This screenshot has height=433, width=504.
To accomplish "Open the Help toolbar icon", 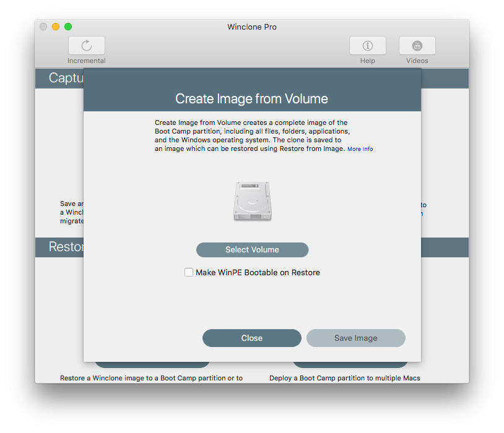I will pyautogui.click(x=368, y=46).
